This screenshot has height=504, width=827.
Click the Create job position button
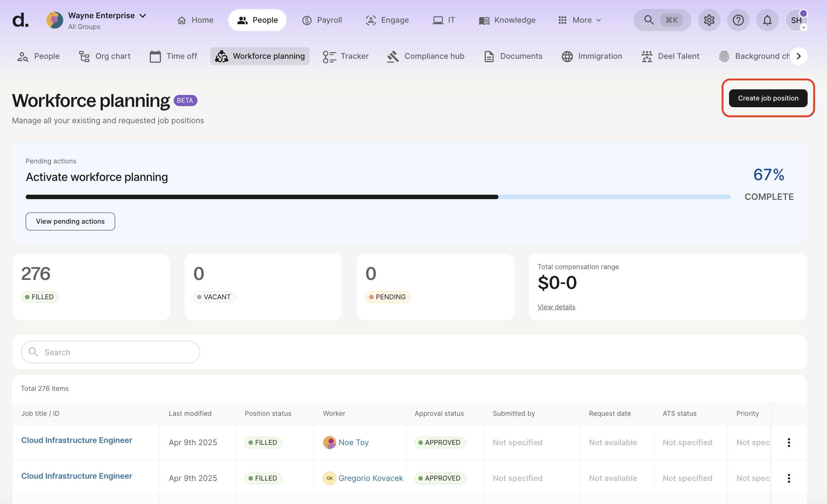pyautogui.click(x=768, y=98)
